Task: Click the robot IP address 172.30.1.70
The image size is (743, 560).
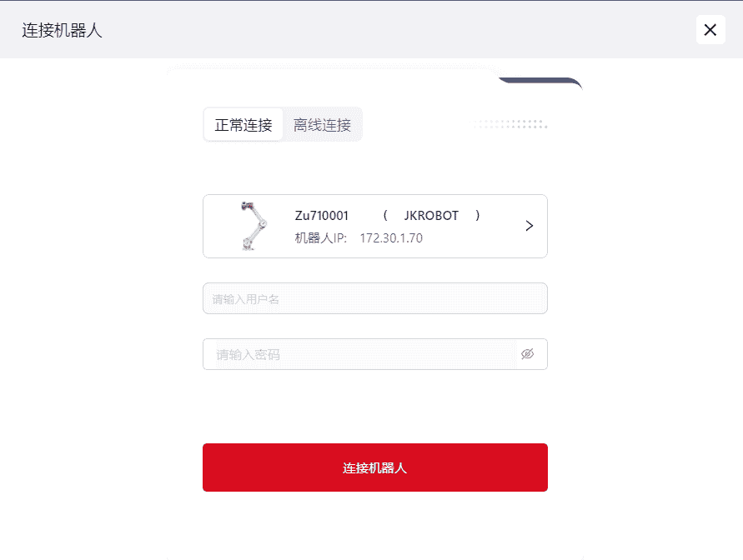Action: tap(391, 238)
